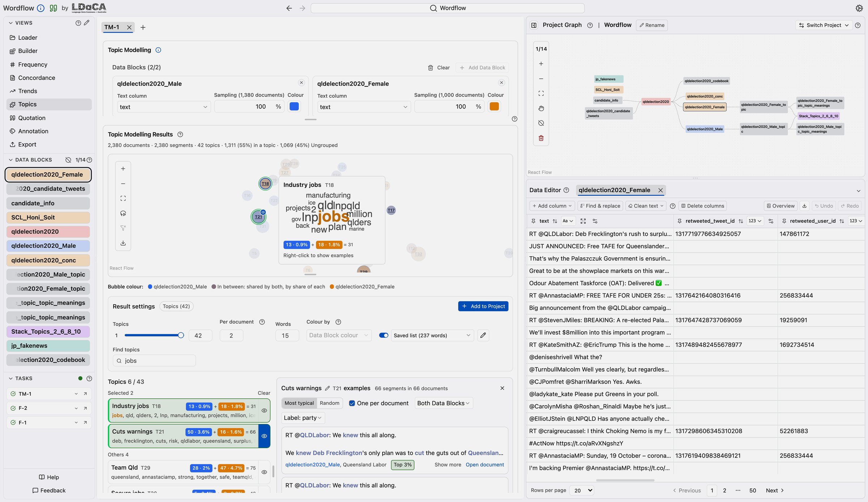868x502 pixels.
Task: Open the settings gear icon
Action: click(859, 8)
